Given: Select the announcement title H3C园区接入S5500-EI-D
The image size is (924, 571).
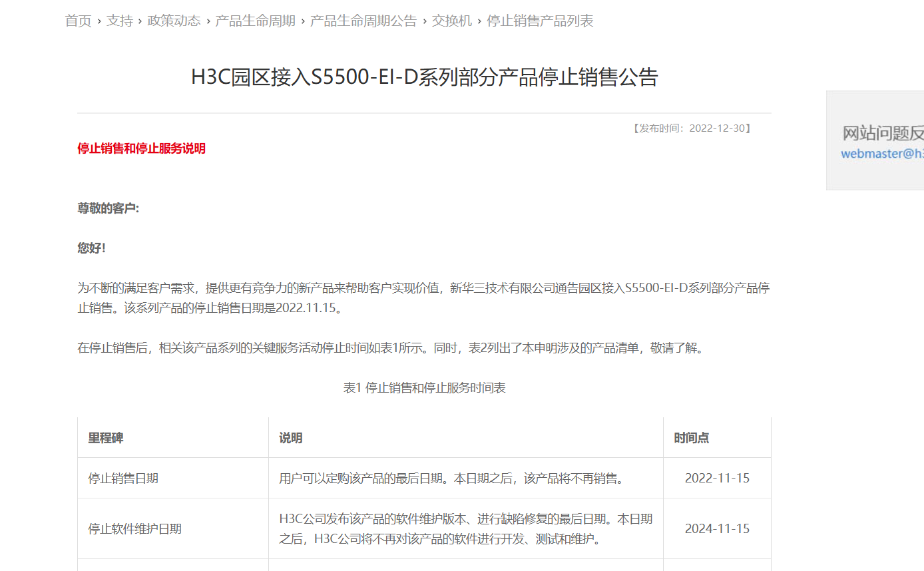Looking at the screenshot, I should pyautogui.click(x=425, y=77).
